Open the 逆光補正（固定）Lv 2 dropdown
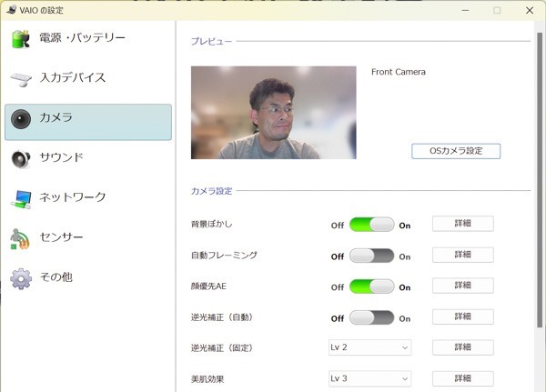This screenshot has width=546, height=392. coord(369,347)
